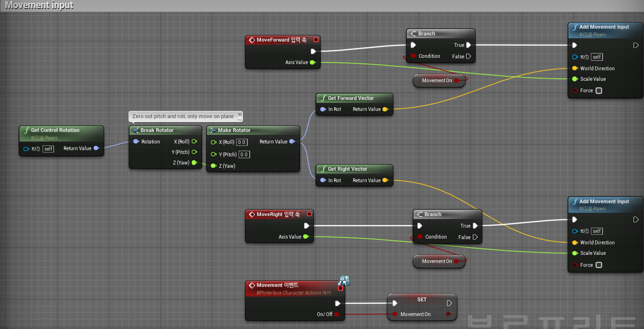The height and width of the screenshot is (329, 644).
Task: Select the Get Forward Vector node title
Action: pos(351,98)
